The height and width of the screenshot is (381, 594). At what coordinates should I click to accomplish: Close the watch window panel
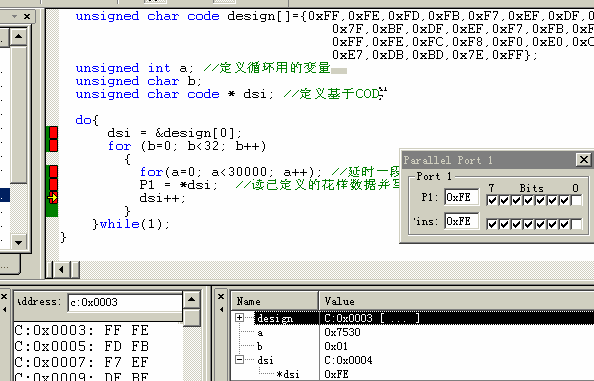(x=222, y=297)
